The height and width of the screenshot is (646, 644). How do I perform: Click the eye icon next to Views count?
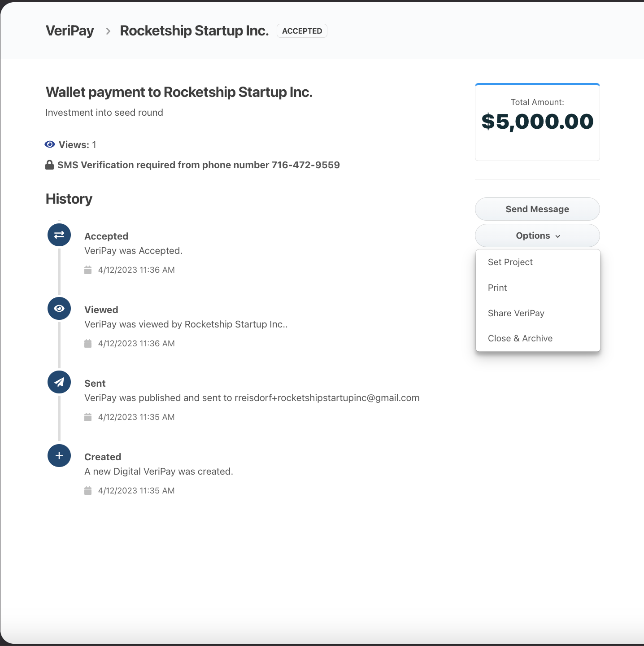(49, 144)
